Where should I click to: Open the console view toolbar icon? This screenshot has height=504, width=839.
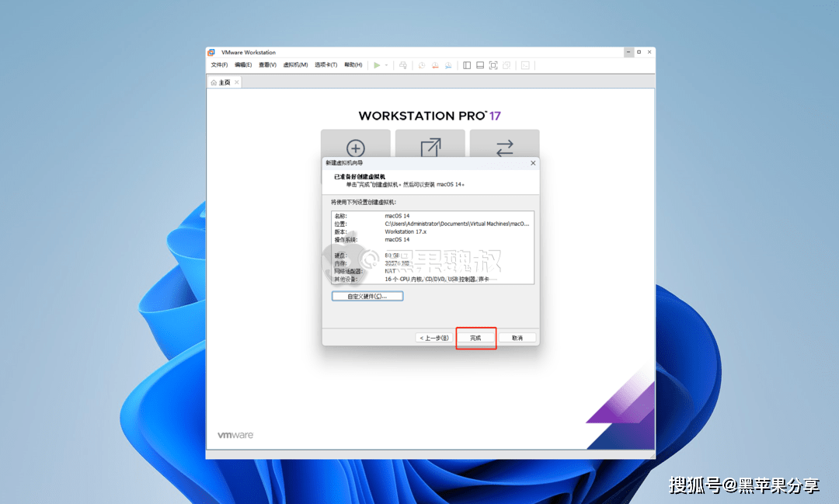tap(525, 65)
